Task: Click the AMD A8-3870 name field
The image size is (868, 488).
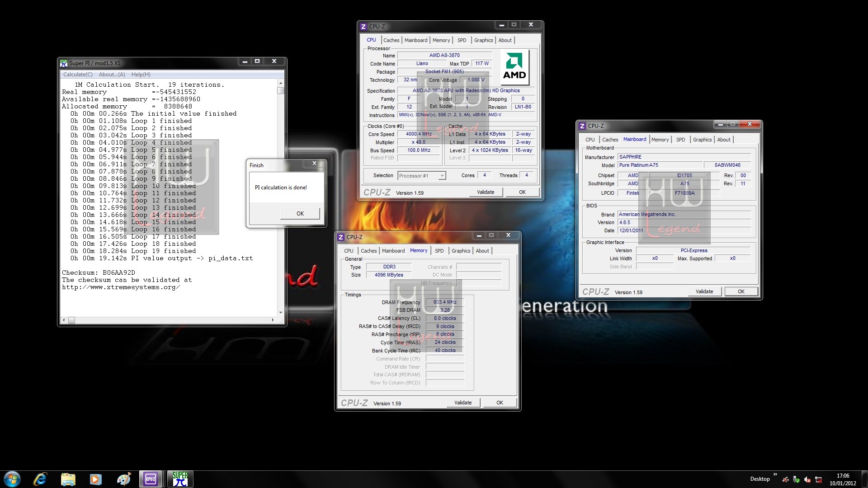Action: click(x=444, y=56)
